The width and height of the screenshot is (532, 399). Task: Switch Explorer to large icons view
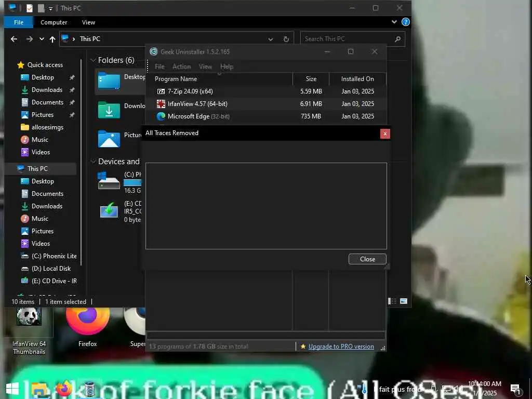(404, 301)
